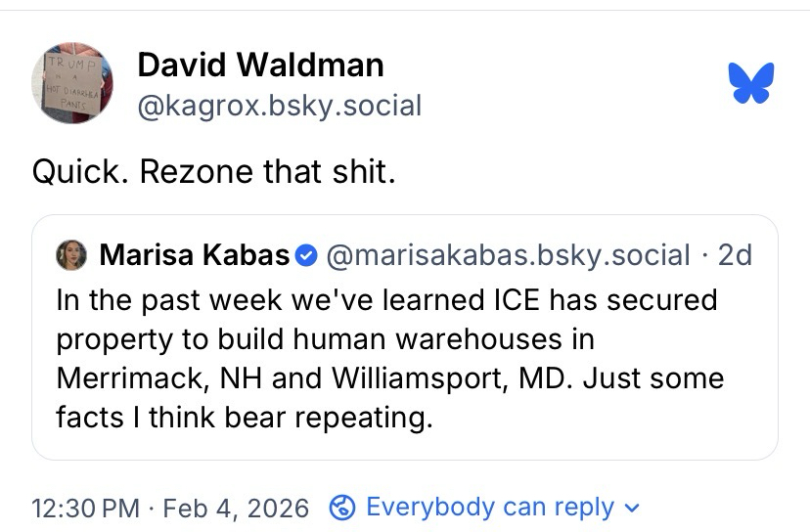Expand the reply settings chevron
The width and height of the screenshot is (810, 532).
pos(631,508)
